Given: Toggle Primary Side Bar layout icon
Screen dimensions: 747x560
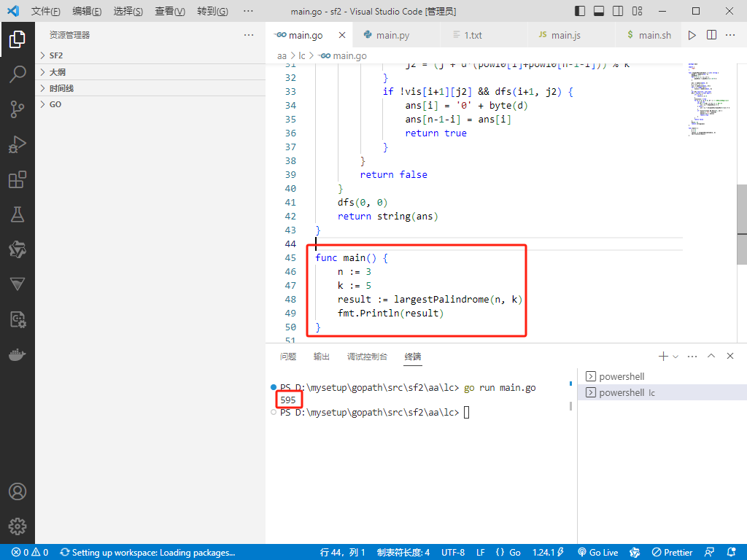Looking at the screenshot, I should [580, 11].
